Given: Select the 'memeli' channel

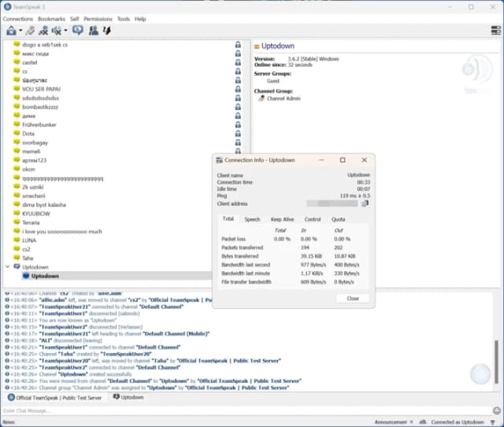Looking at the screenshot, I should [31, 151].
